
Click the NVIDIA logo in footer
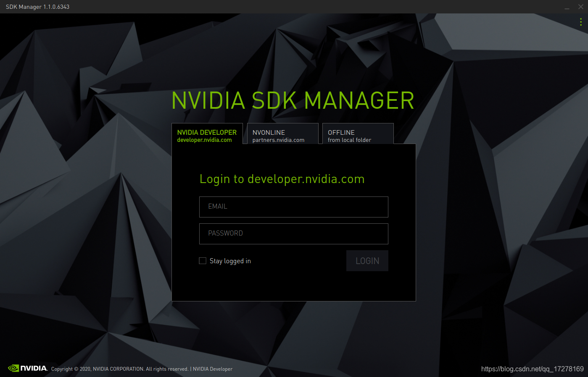28,368
